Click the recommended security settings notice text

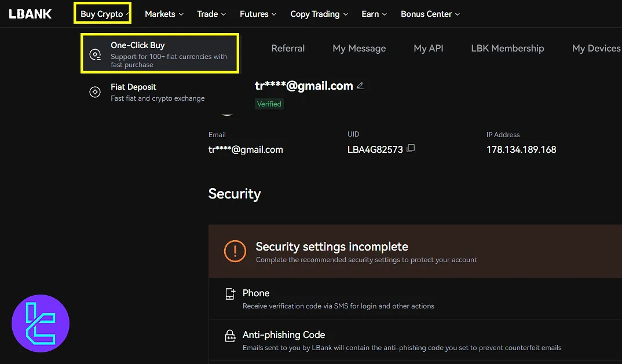(366, 260)
